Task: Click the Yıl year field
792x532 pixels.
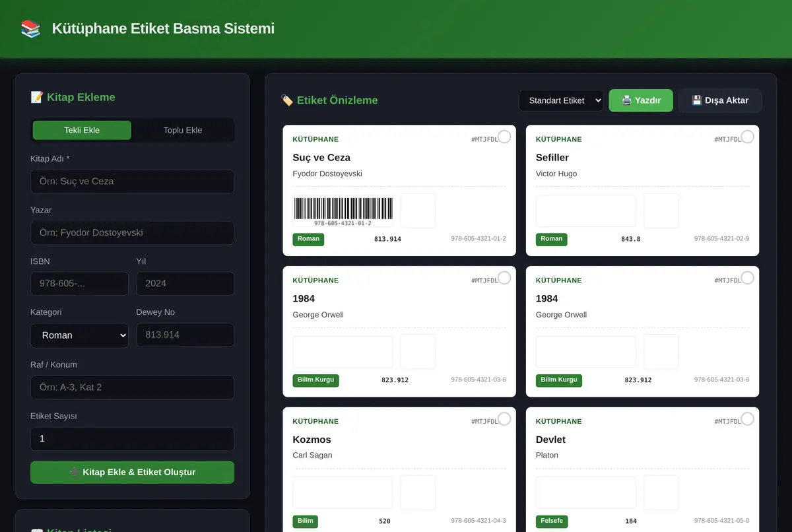Action: click(185, 284)
